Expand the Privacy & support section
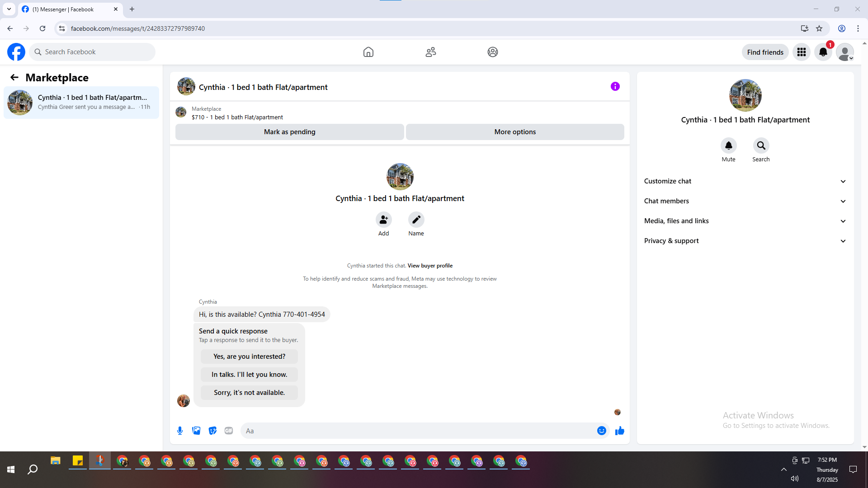Screen dimensions: 868x488 point(745,241)
